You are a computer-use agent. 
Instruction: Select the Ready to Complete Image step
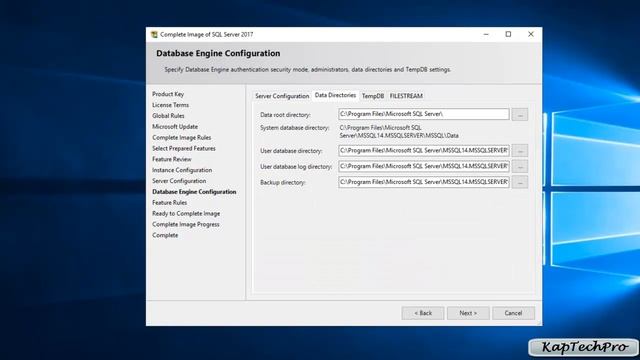coord(186,213)
